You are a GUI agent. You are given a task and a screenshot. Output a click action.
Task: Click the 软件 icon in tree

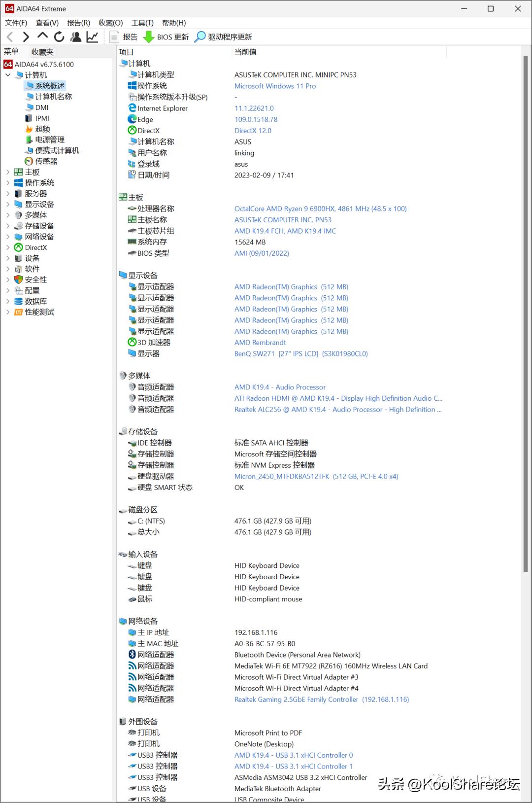pyautogui.click(x=19, y=269)
